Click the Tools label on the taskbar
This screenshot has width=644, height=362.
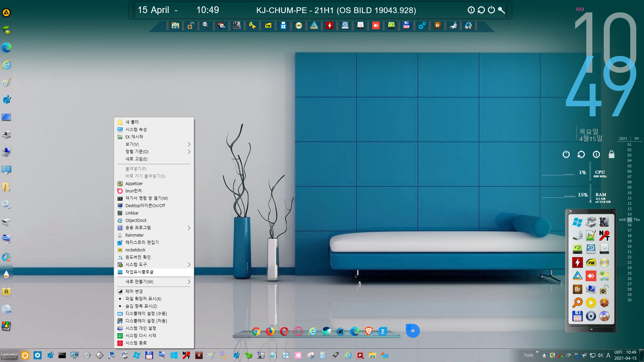click(528, 355)
